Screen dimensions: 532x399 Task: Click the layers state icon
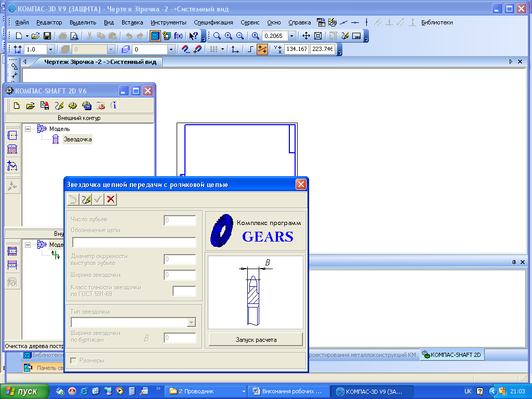click(x=126, y=49)
